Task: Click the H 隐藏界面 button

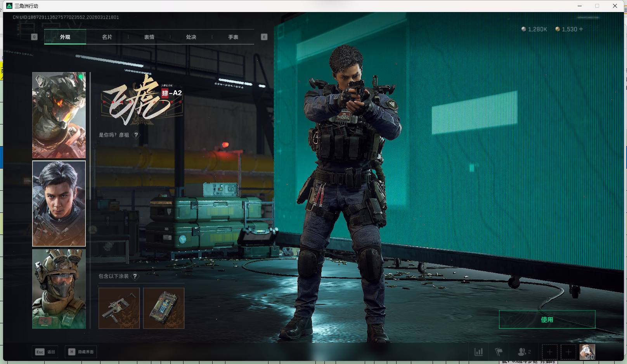Action: [81, 352]
